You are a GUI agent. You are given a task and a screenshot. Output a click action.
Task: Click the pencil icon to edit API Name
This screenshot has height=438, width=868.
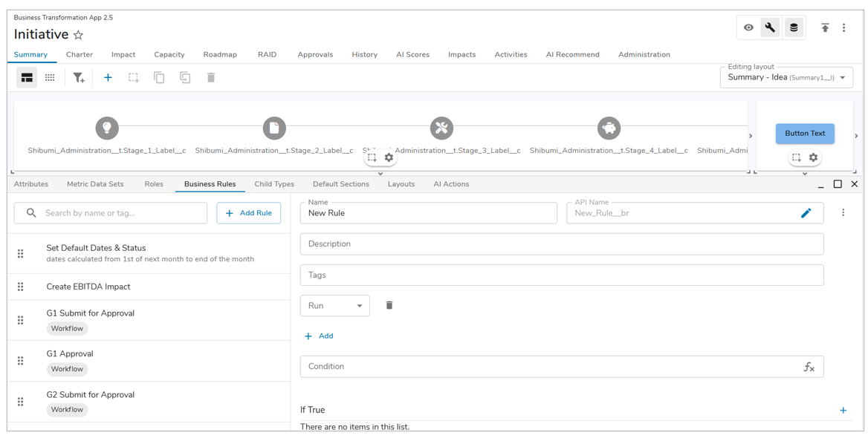(806, 213)
